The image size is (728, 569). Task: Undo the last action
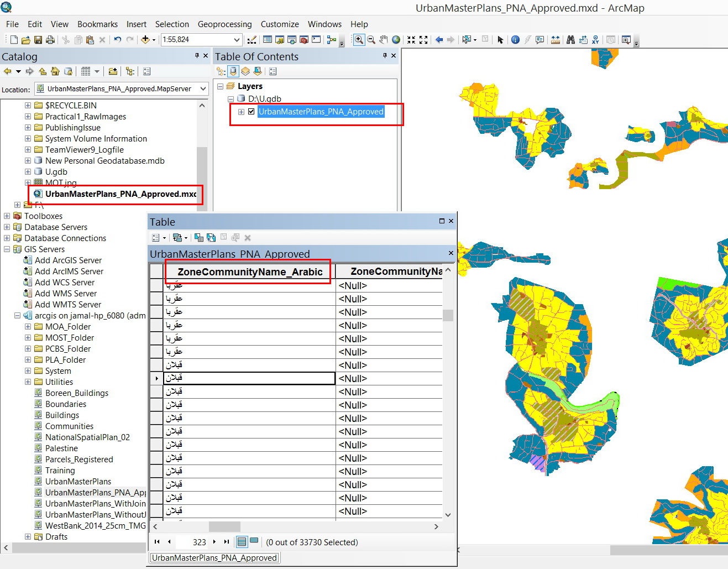(x=117, y=40)
